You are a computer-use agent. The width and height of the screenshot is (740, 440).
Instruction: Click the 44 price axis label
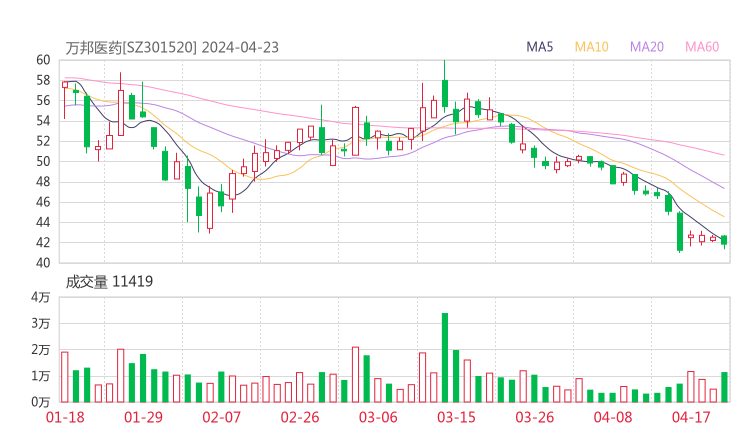coord(43,222)
